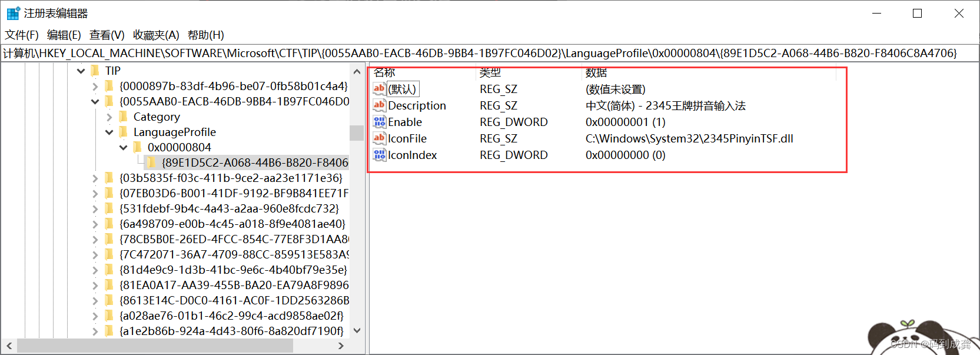Open the 文件(F) menu

click(x=22, y=35)
